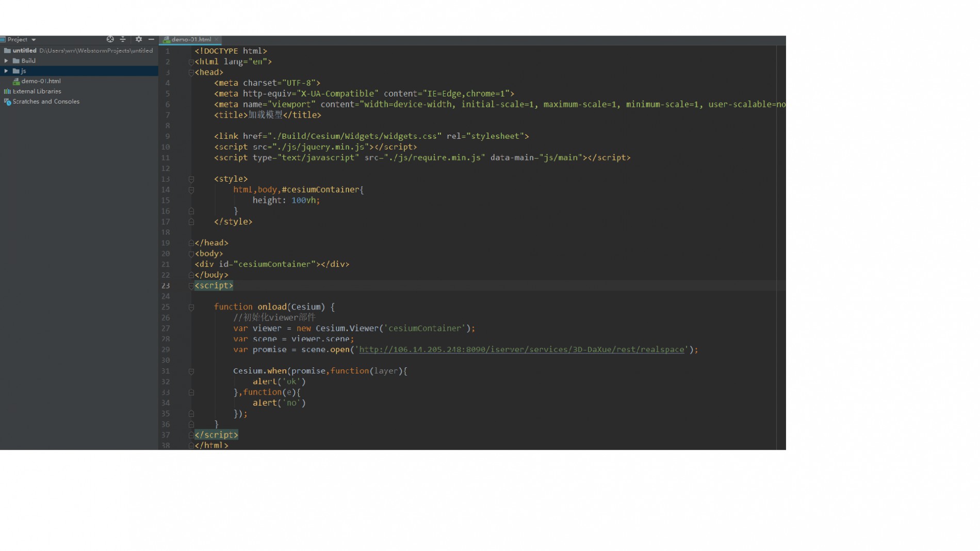The image size is (980, 551).
Task: Open the Project view type dropdown arrow
Action: point(34,40)
